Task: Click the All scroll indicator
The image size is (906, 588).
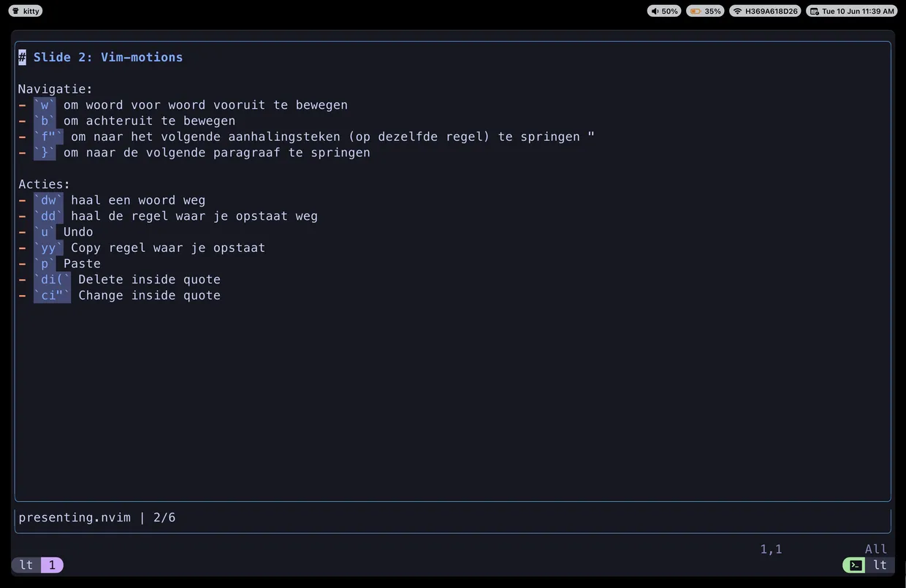Action: pyautogui.click(x=875, y=549)
